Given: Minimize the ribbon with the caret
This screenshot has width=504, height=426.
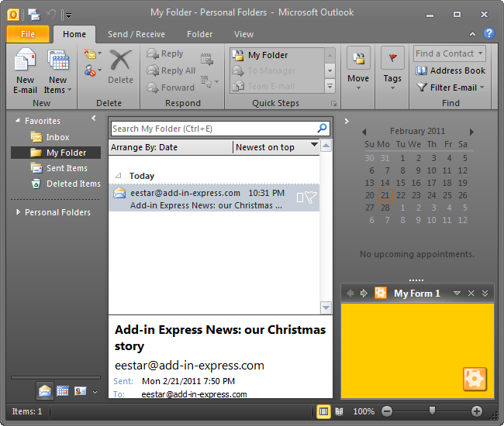Looking at the screenshot, I should pos(472,34).
